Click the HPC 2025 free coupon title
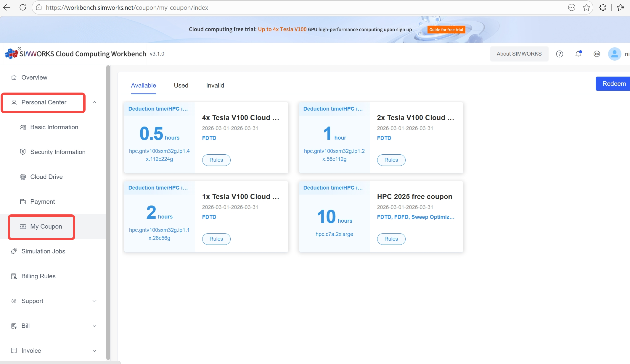 click(x=414, y=197)
